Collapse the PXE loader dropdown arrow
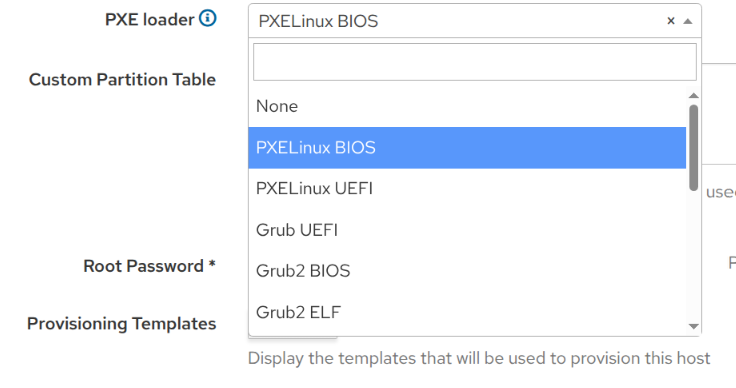 point(688,21)
